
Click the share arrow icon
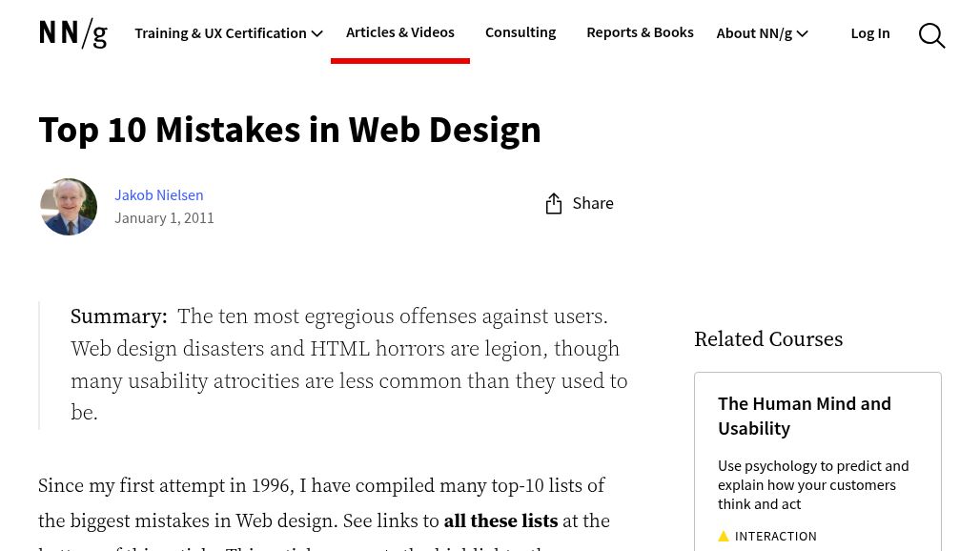point(554,203)
